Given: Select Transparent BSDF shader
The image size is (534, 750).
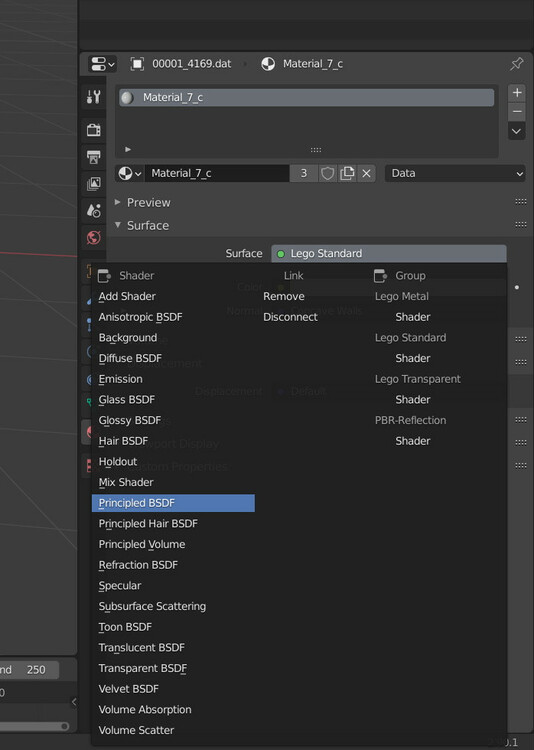Looking at the screenshot, I should point(173,668).
